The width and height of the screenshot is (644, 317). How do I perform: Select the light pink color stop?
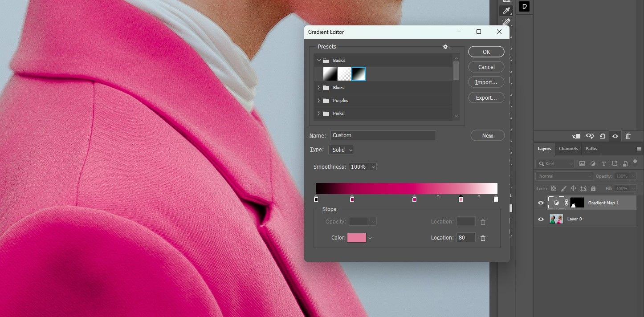point(461,199)
